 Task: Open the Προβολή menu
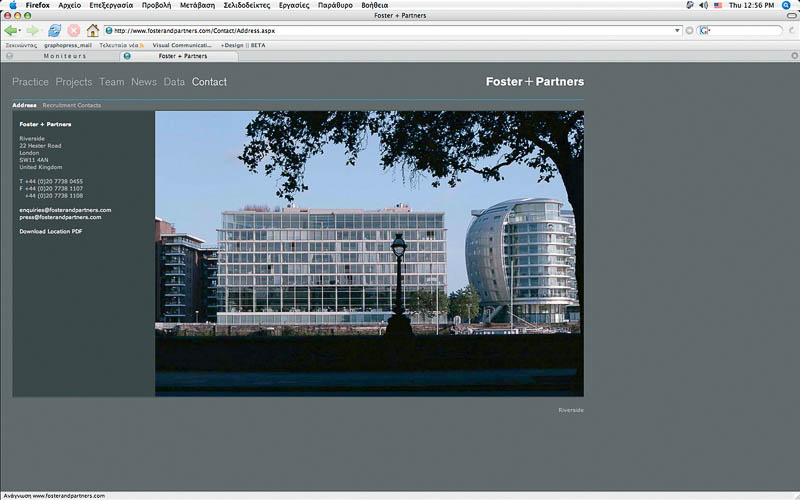pyautogui.click(x=157, y=5)
